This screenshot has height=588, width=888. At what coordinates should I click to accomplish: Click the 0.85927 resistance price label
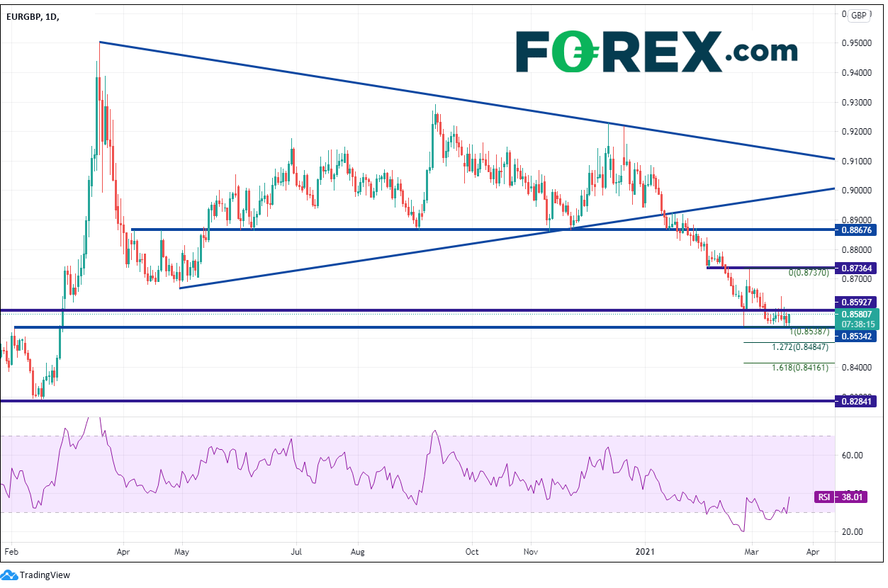(857, 303)
